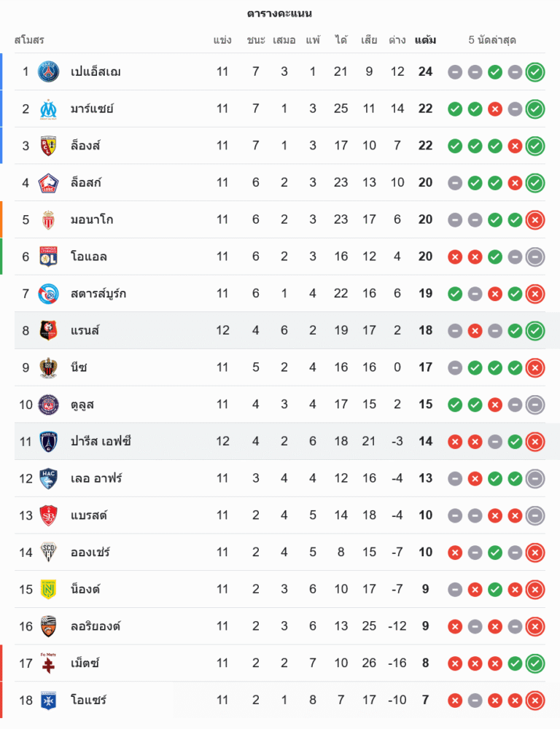
Task: Click the Le Havre HAC crest
Action: click(48, 478)
